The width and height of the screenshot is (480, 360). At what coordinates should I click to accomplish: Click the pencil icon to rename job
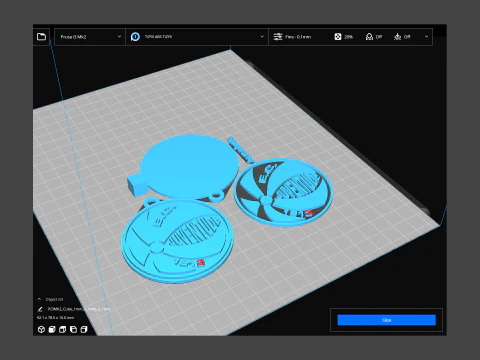point(40,309)
